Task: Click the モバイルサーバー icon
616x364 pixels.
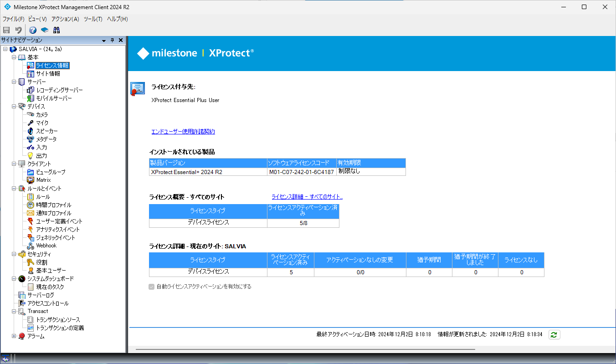Action: point(31,98)
